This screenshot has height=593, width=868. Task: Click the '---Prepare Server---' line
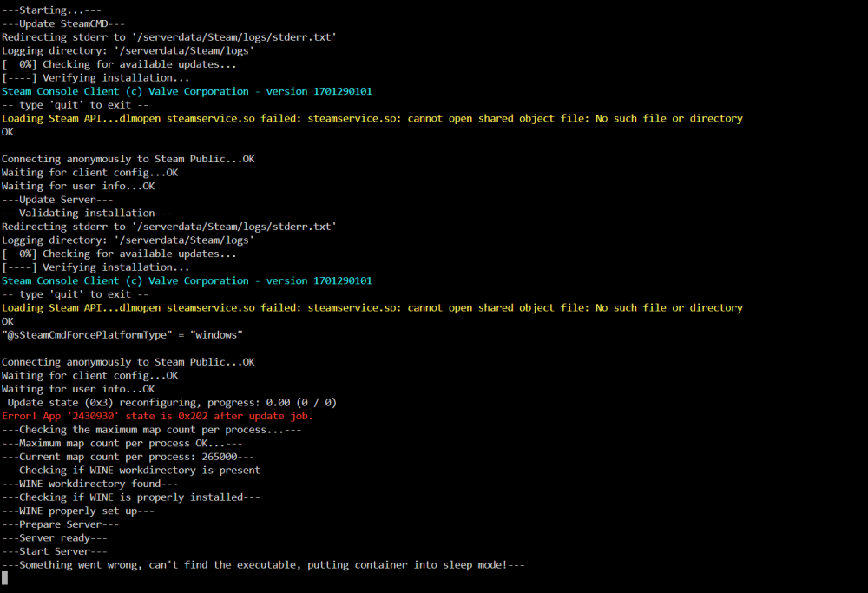(x=61, y=524)
